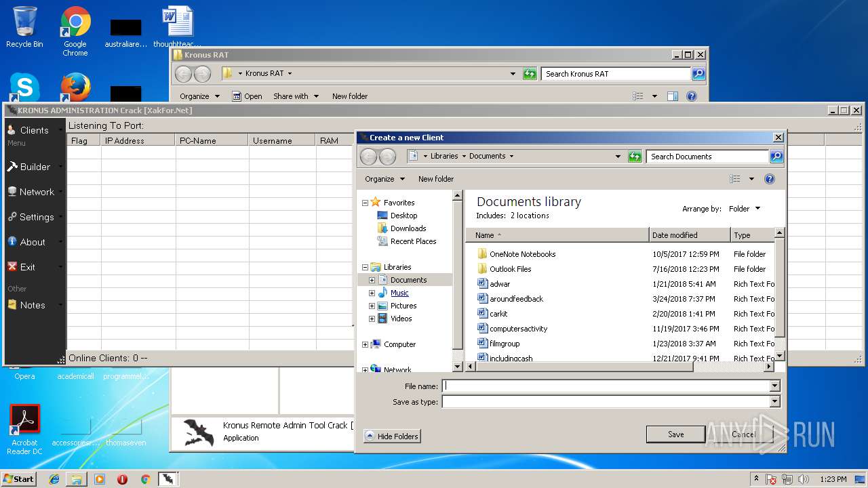Collapse the Favorites tree node
Image resolution: width=868 pixels, height=488 pixels.
pyautogui.click(x=365, y=203)
